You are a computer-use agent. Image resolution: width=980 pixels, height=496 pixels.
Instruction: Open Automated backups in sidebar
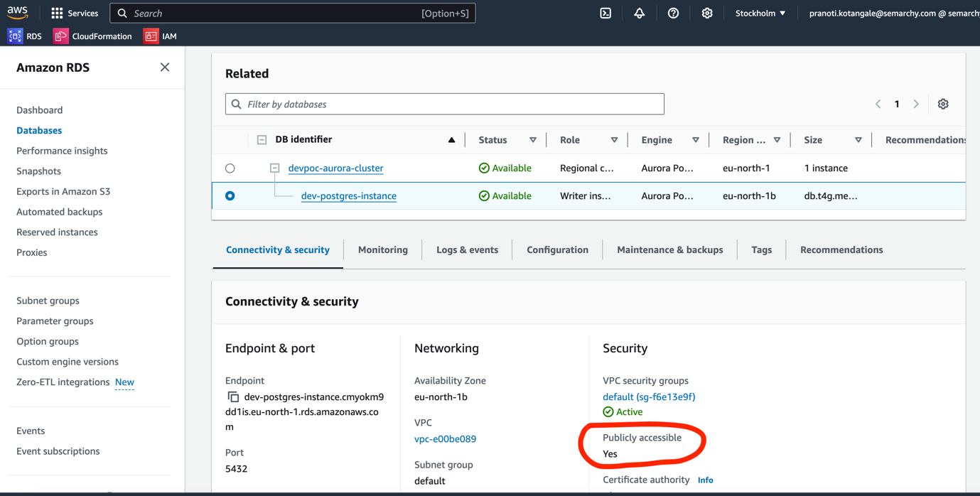(x=60, y=212)
